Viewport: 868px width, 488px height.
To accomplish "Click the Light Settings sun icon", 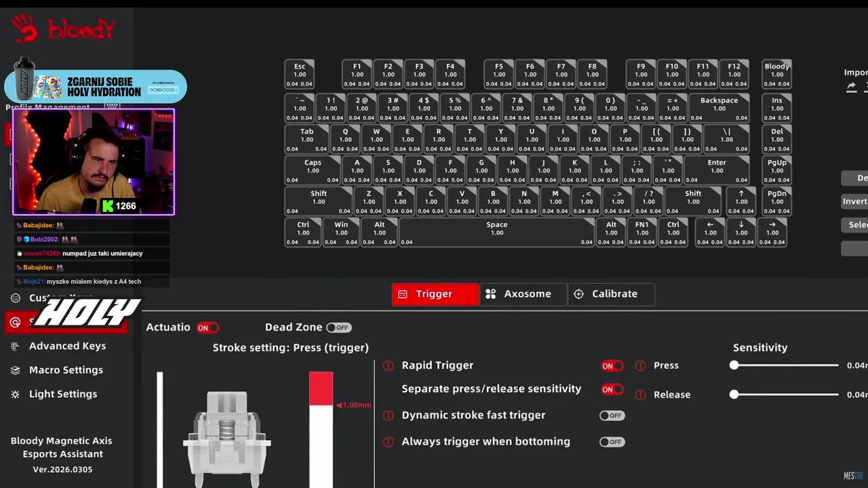I will click(16, 394).
